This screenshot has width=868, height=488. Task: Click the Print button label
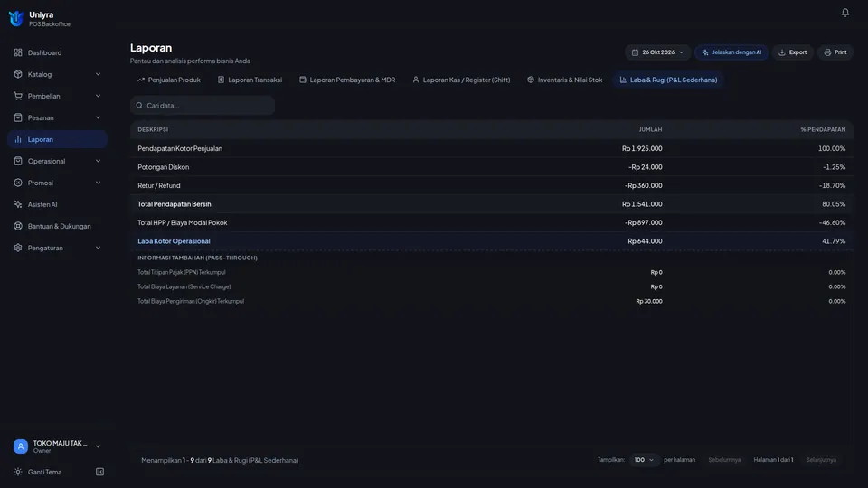[x=840, y=52]
